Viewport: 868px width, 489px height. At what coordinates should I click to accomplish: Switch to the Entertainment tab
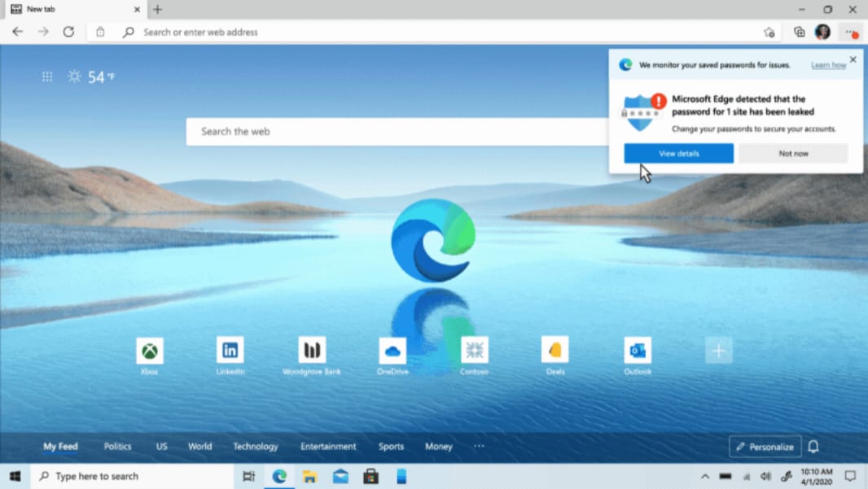click(x=328, y=447)
